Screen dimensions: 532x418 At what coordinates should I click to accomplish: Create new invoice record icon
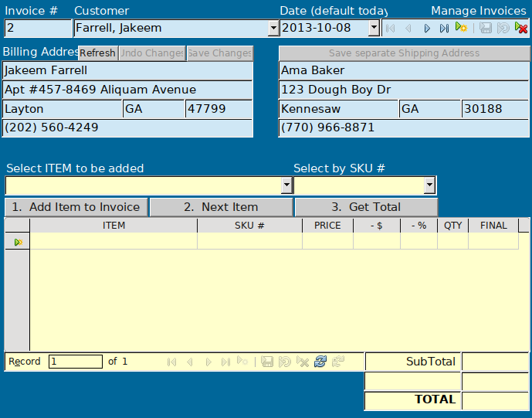coord(461,28)
